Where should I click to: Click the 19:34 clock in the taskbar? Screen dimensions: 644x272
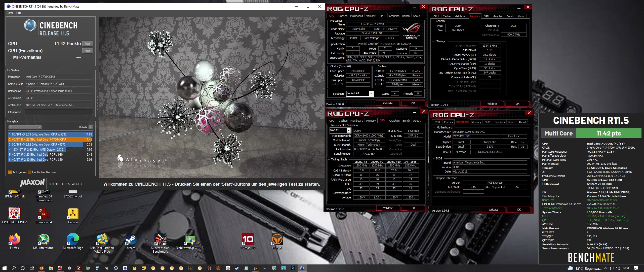tap(626, 268)
